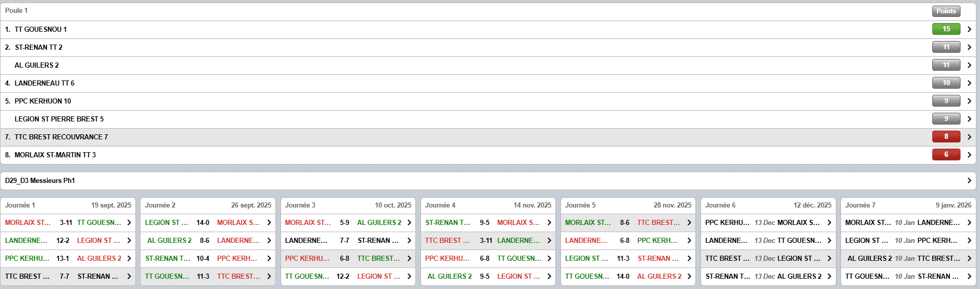Click the red 6 points badge

pyautogui.click(x=946, y=155)
